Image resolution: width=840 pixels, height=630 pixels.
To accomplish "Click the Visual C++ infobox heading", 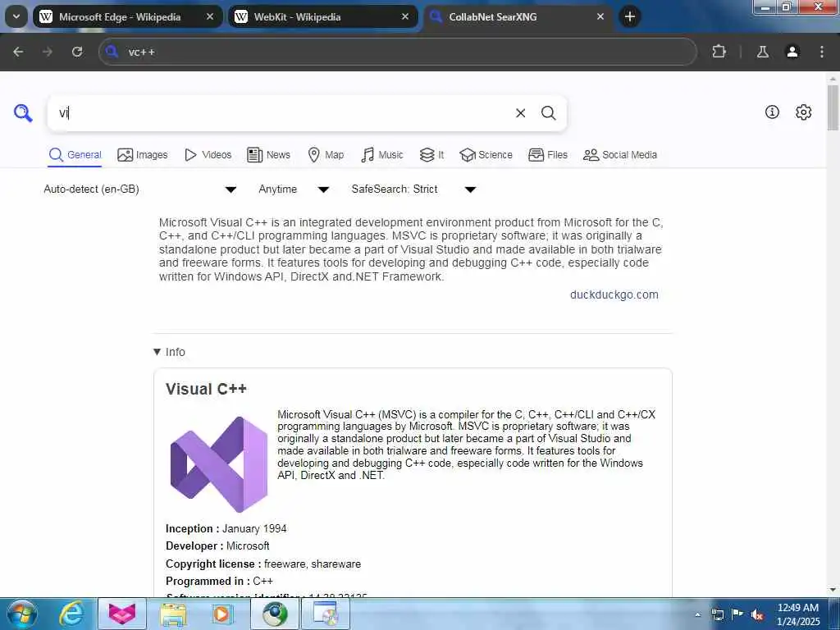I will 206,389.
